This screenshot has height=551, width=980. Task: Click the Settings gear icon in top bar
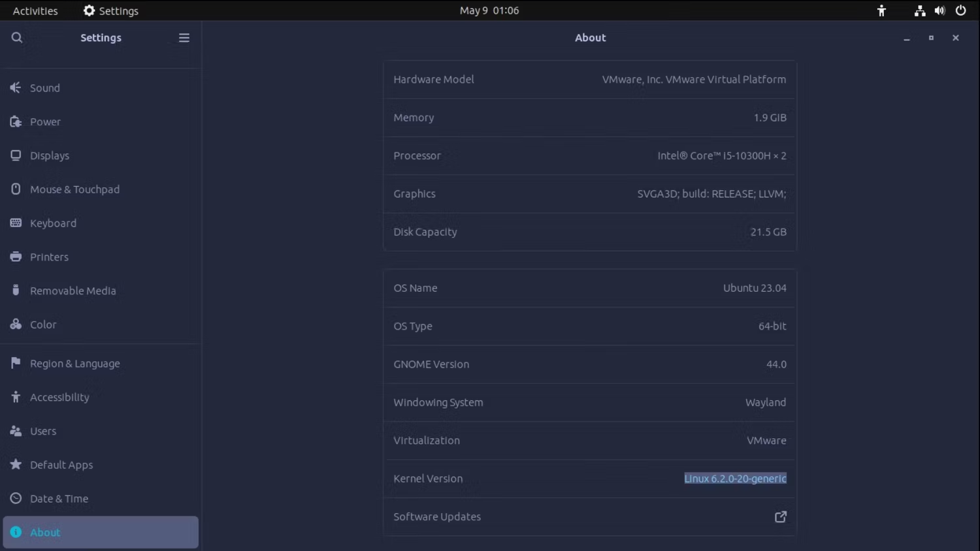pyautogui.click(x=90, y=10)
